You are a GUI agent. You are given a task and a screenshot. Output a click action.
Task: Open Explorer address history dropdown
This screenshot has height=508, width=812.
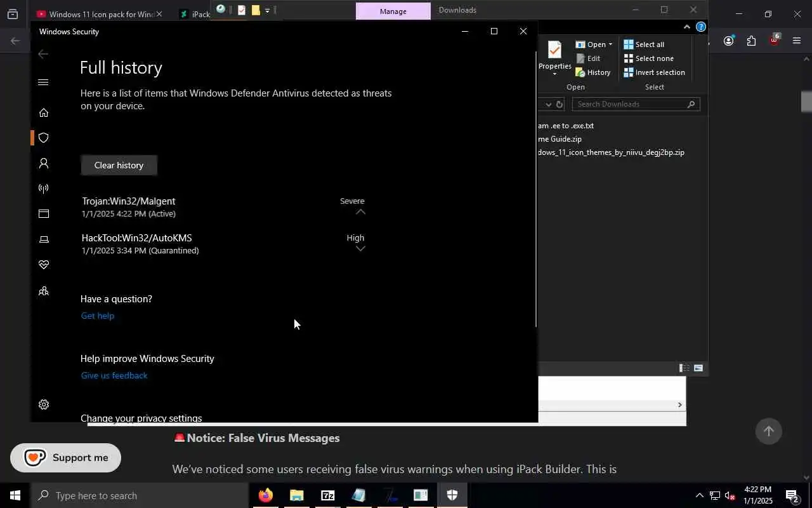click(547, 104)
